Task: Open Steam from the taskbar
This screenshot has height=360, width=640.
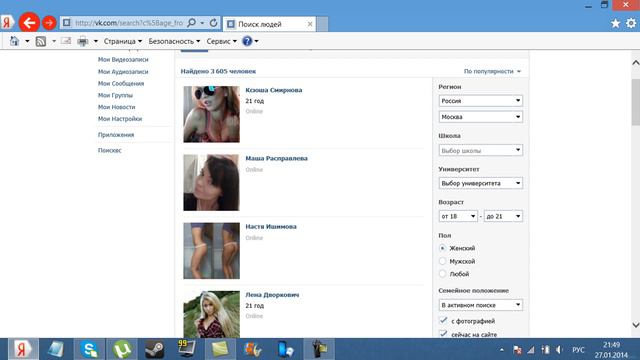Action: (x=155, y=349)
